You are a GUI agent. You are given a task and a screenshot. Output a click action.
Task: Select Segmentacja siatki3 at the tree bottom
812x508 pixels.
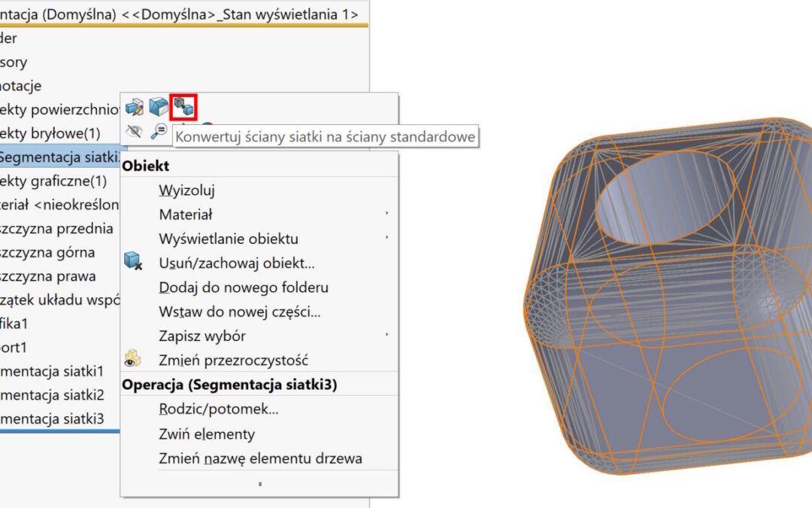point(51,419)
